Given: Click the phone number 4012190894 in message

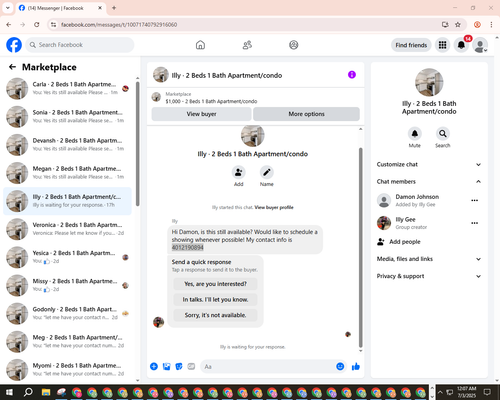Looking at the screenshot, I should coord(188,248).
